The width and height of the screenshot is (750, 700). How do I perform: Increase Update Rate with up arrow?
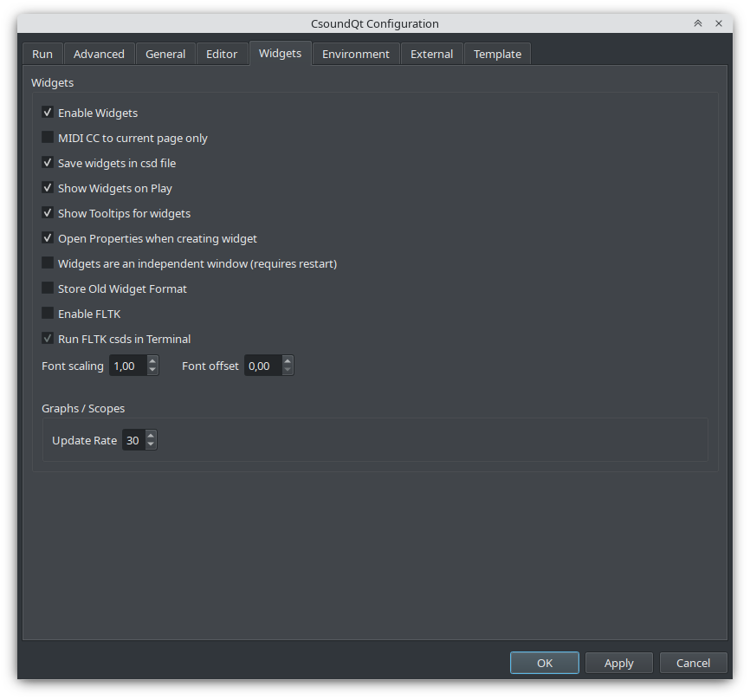click(x=151, y=436)
